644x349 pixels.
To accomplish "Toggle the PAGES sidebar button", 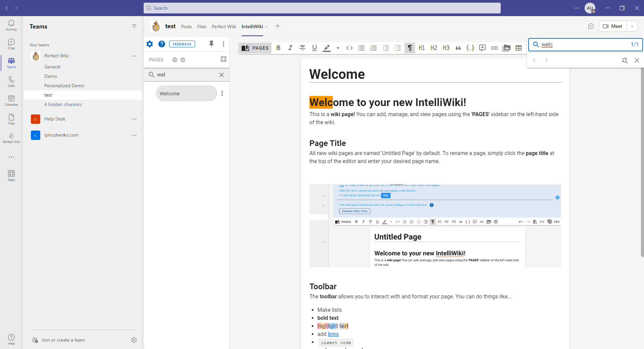I will 255,48.
